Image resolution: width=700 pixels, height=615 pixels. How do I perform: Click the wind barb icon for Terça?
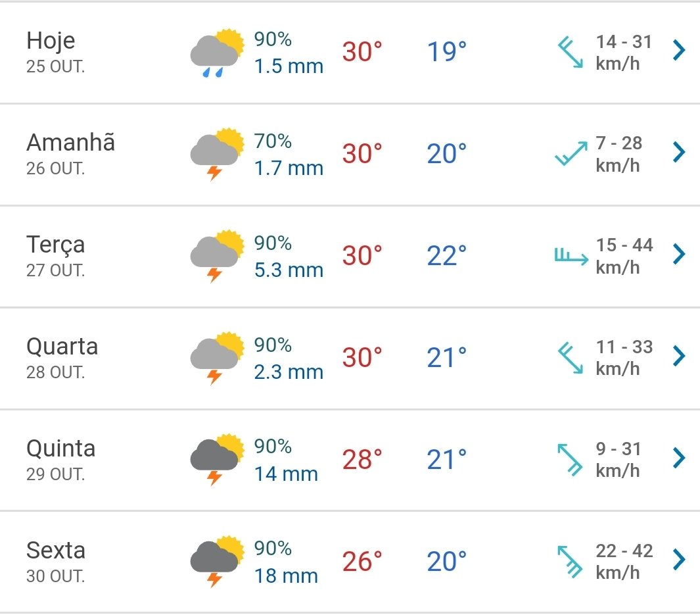tap(571, 256)
